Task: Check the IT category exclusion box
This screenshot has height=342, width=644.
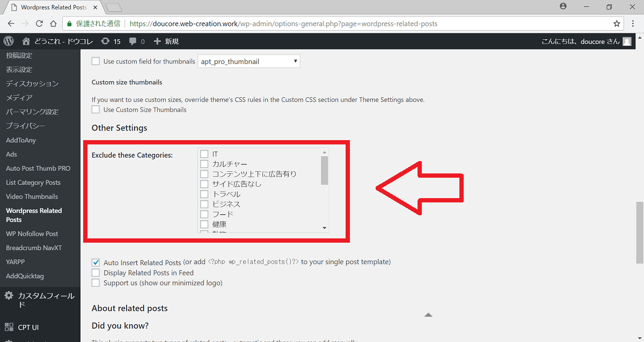Action: 204,154
